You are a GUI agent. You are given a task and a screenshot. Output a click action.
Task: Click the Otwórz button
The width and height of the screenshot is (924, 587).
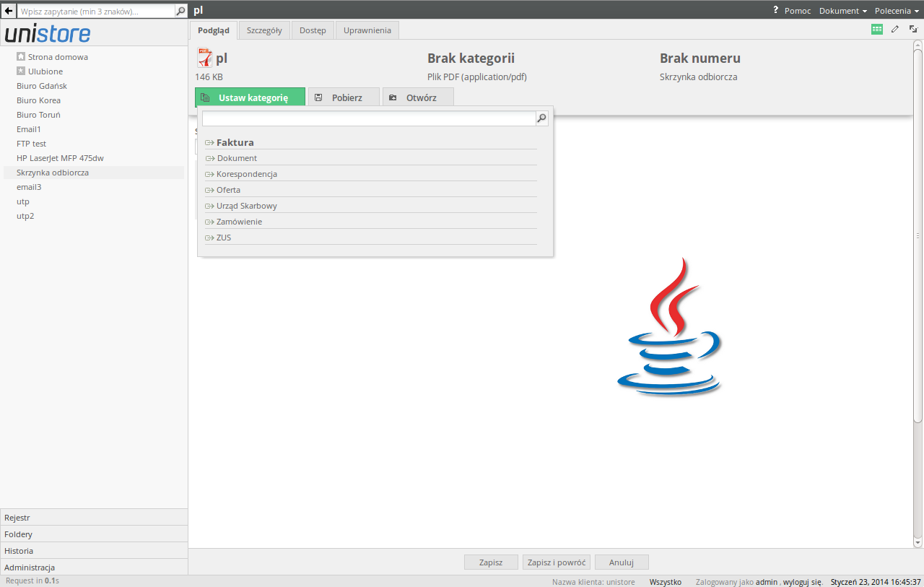418,97
